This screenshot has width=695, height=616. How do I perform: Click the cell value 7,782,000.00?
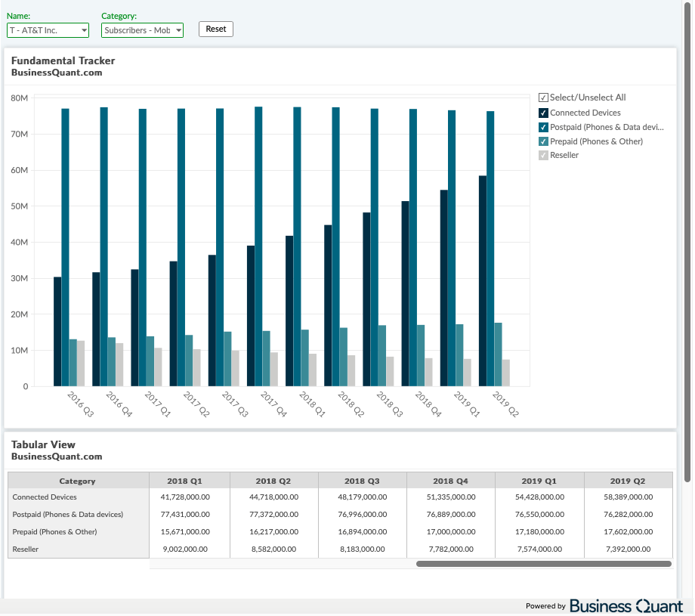[451, 549]
